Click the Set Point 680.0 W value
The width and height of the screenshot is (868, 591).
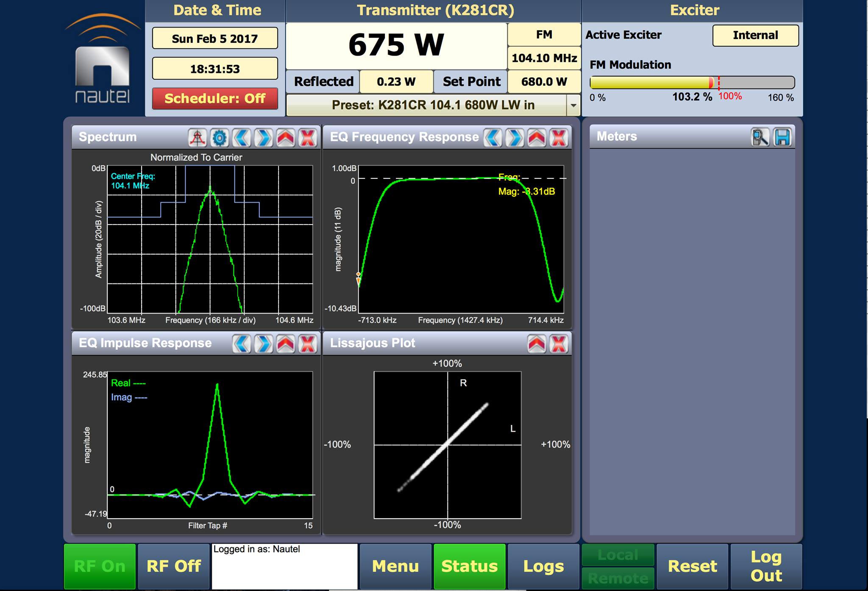(544, 81)
